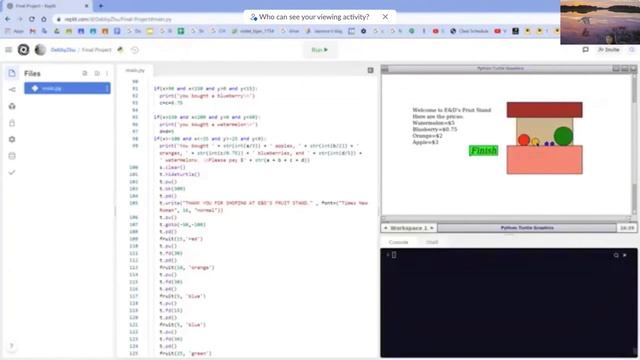Screen dimensions: 640x360
Task: Open the version control sidebar icon
Action: (12, 90)
